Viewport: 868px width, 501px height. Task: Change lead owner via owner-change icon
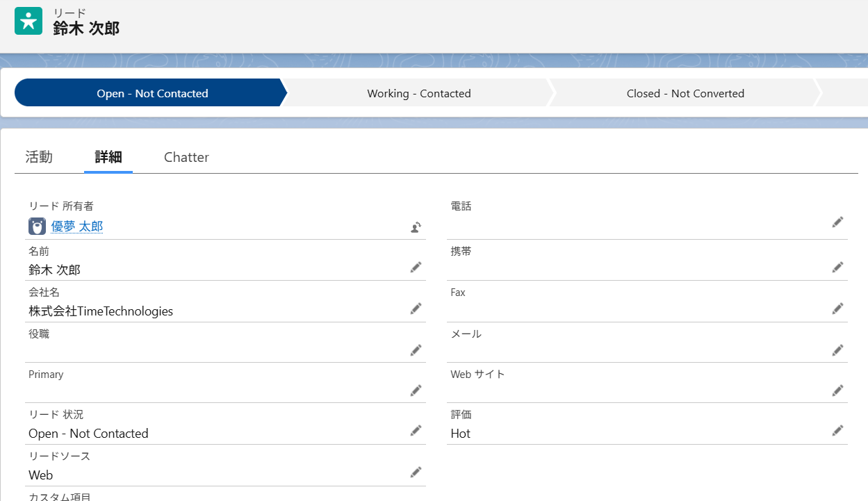[416, 227]
